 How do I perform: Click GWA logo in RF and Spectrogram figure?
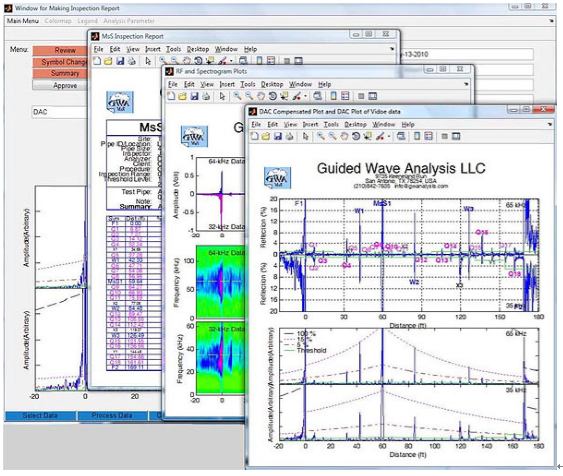pyautogui.click(x=194, y=136)
